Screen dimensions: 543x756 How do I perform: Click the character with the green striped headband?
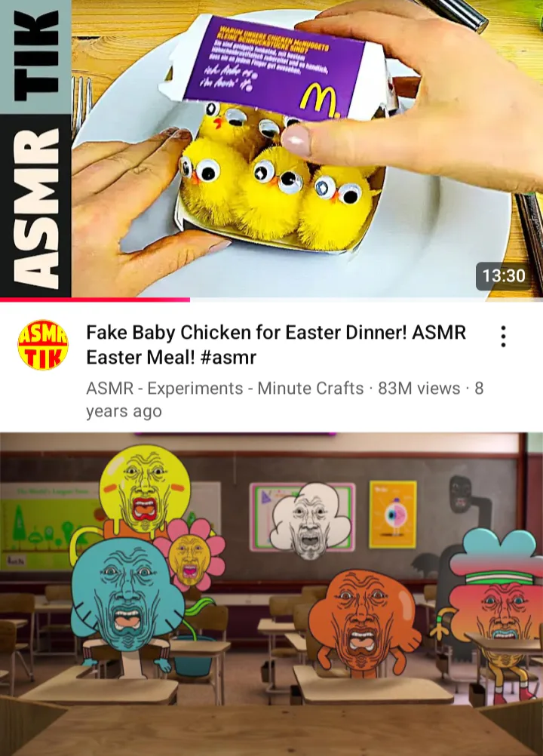pos(496,593)
